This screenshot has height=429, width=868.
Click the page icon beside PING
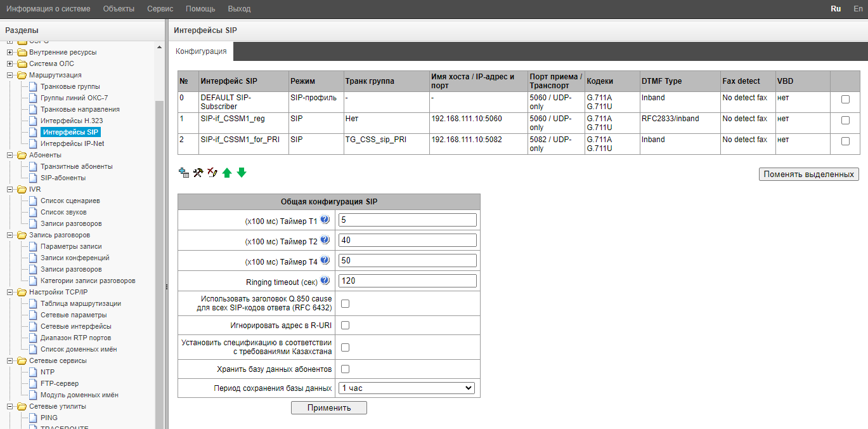(34, 418)
